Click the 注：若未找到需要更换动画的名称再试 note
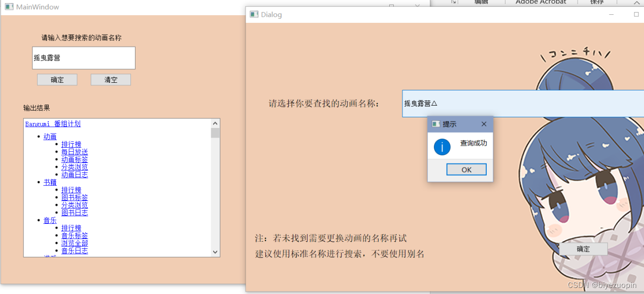Viewport: 644px width, 294px height. click(331, 238)
